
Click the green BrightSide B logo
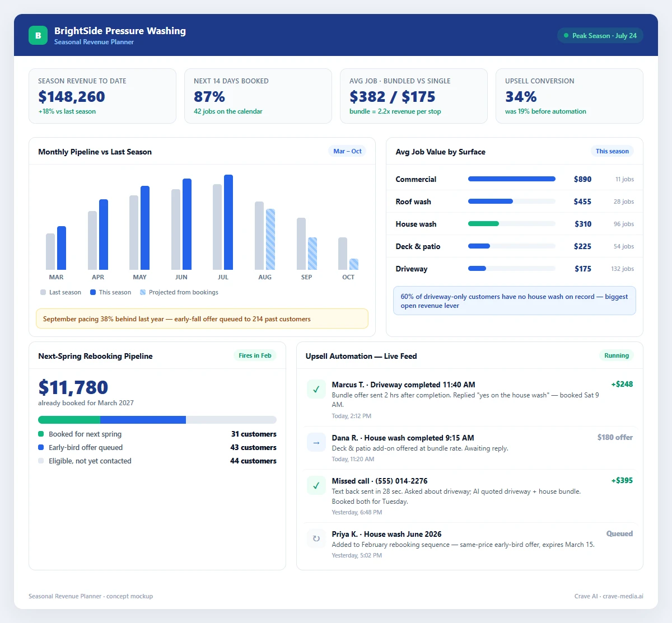click(x=38, y=35)
